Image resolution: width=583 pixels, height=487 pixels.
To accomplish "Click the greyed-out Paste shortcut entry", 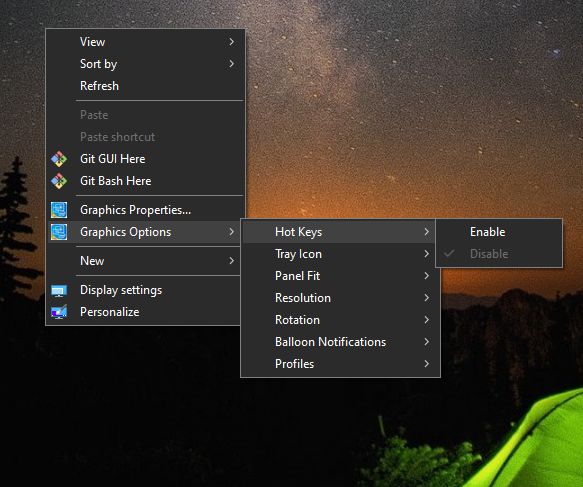I will pos(145,137).
